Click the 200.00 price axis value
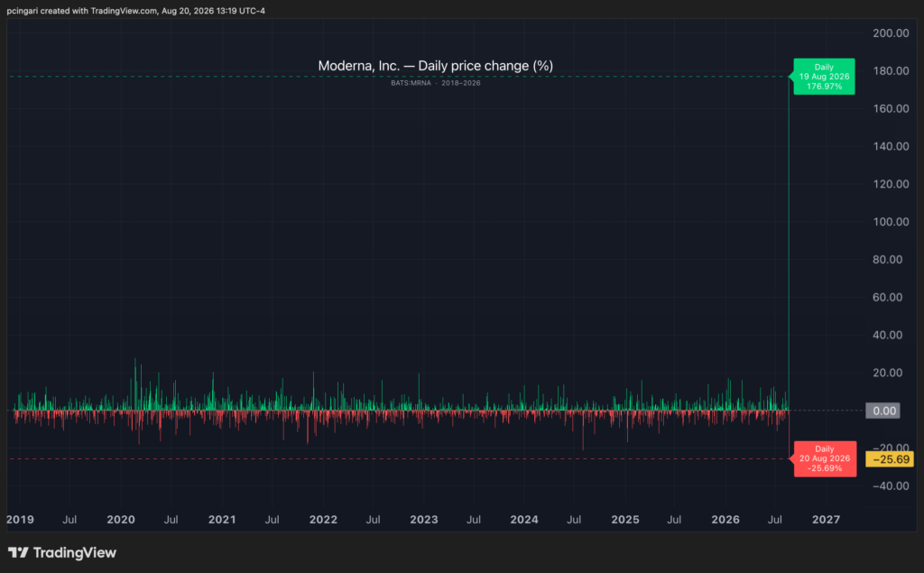This screenshot has width=924, height=573. pos(891,33)
